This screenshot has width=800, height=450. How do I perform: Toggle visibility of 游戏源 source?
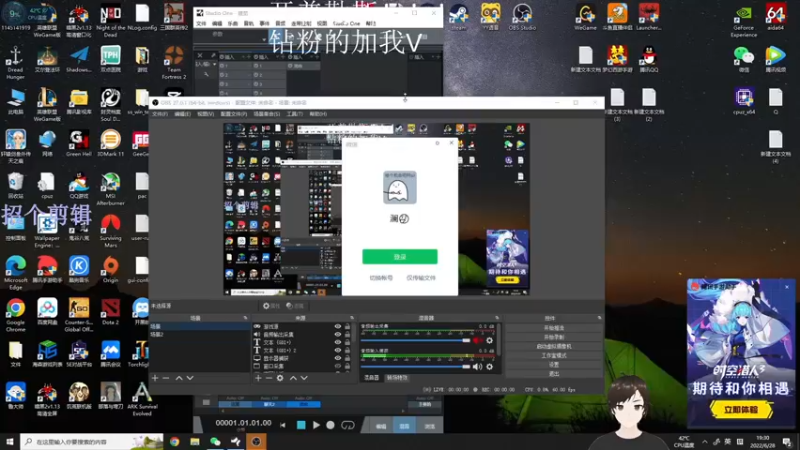coord(338,327)
